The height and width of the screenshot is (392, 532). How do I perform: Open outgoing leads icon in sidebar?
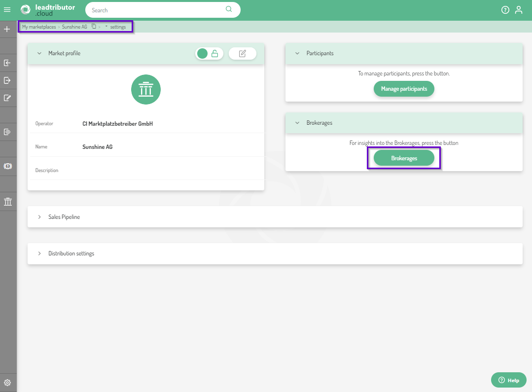pyautogui.click(x=7, y=80)
